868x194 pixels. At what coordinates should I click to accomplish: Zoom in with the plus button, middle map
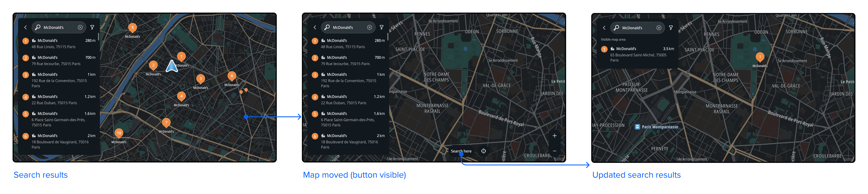click(x=554, y=136)
